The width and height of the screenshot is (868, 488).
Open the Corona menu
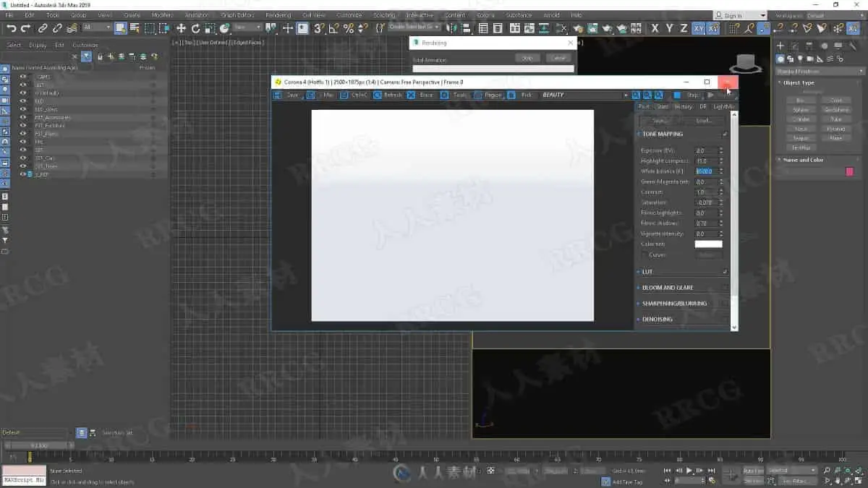click(485, 14)
